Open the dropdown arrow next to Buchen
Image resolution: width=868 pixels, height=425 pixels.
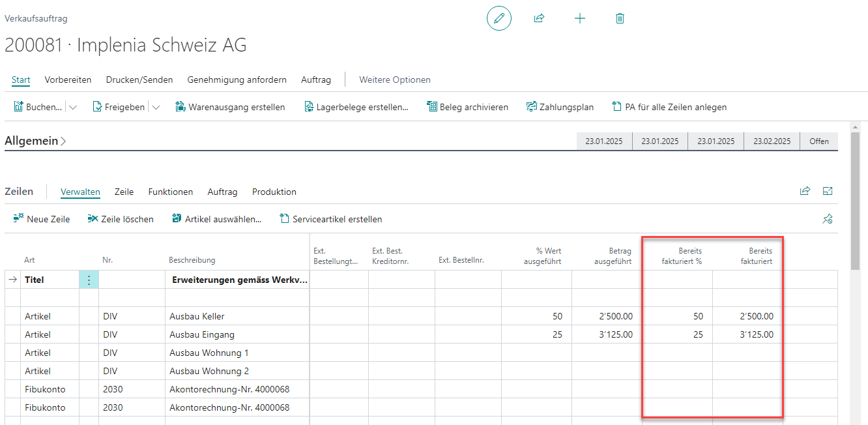tap(72, 108)
